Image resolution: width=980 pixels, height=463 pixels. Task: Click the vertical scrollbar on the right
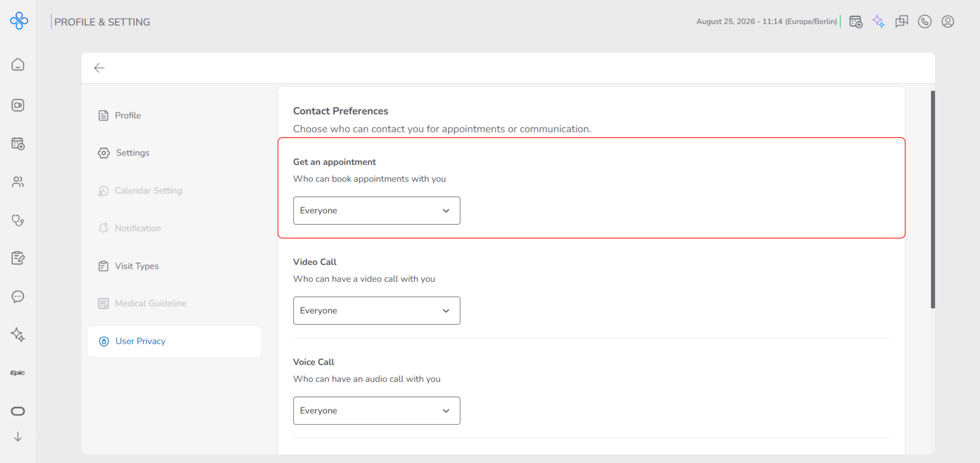[x=933, y=200]
